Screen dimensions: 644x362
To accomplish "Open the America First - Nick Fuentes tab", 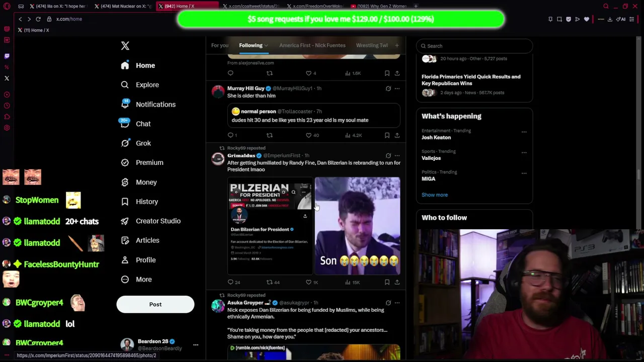I will pyautogui.click(x=312, y=45).
